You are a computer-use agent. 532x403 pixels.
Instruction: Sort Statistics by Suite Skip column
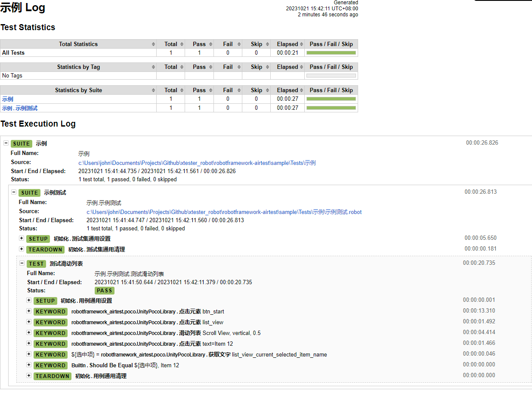pyautogui.click(x=257, y=90)
